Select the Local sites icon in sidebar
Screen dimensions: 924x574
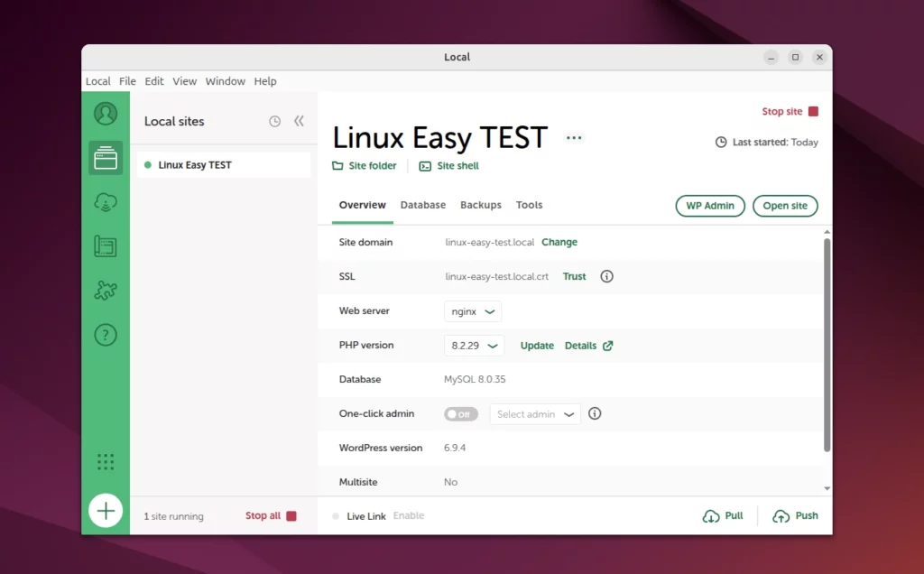click(x=106, y=158)
